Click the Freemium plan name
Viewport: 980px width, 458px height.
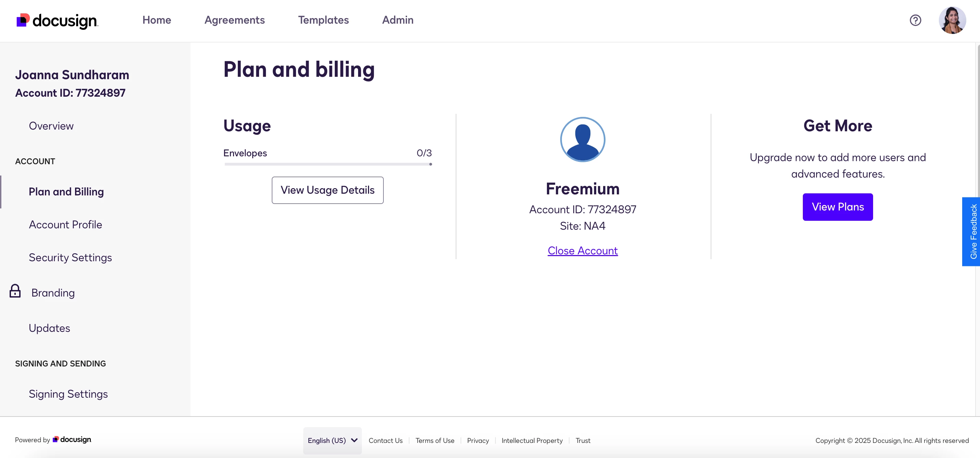(x=583, y=189)
